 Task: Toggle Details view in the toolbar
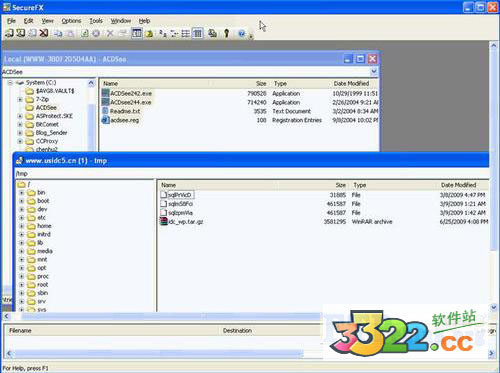click(198, 33)
